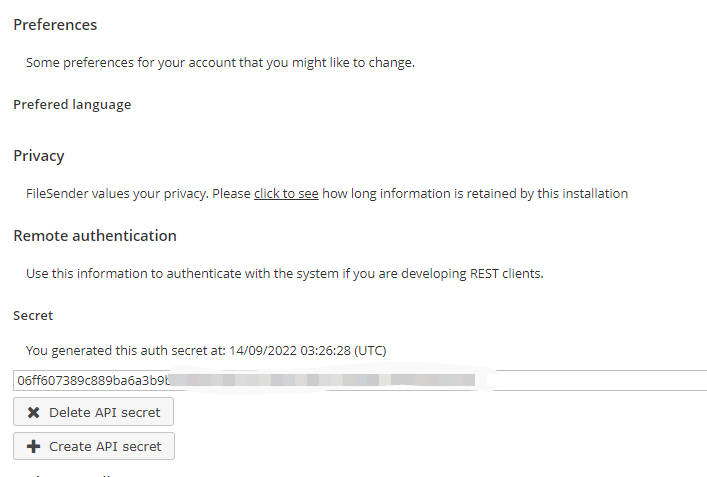Click the 'Use this information to authenticate' text
The height and width of the screenshot is (477, 707).
[150, 273]
